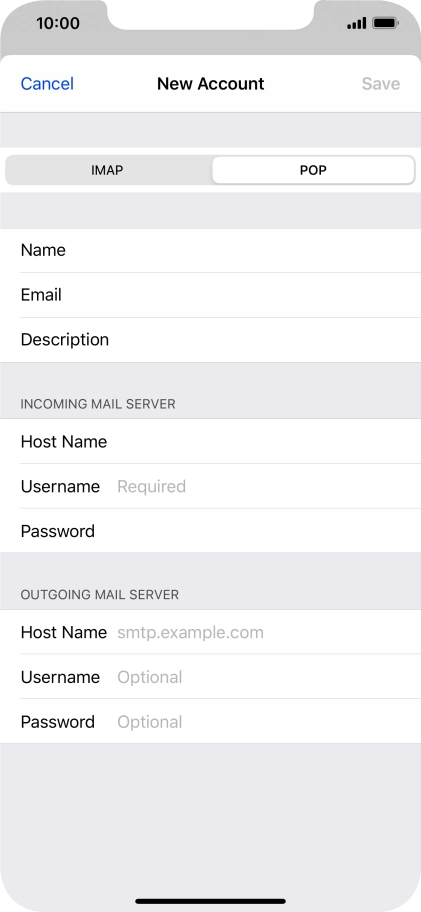421x912 pixels.
Task: Tap the Email field
Action: [210, 295]
